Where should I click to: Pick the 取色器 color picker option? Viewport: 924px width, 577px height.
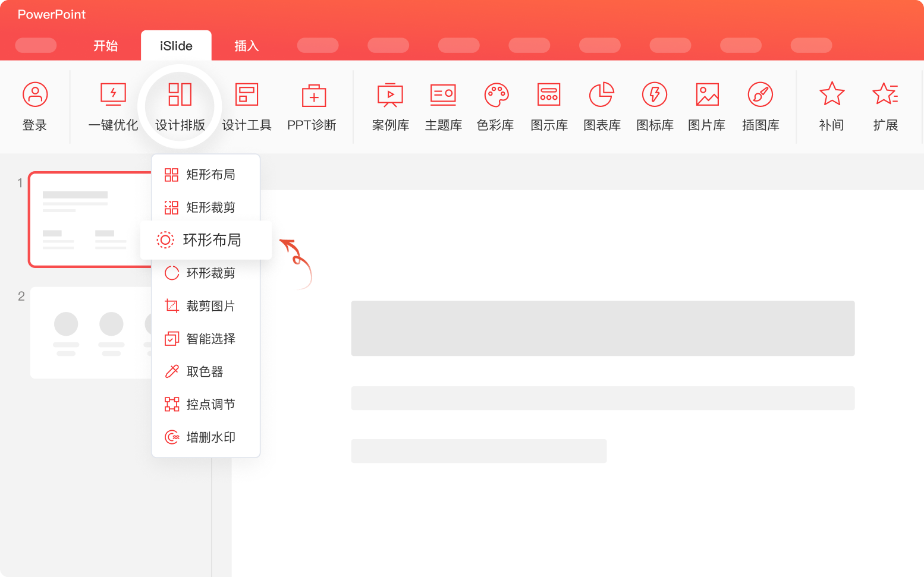coord(206,372)
